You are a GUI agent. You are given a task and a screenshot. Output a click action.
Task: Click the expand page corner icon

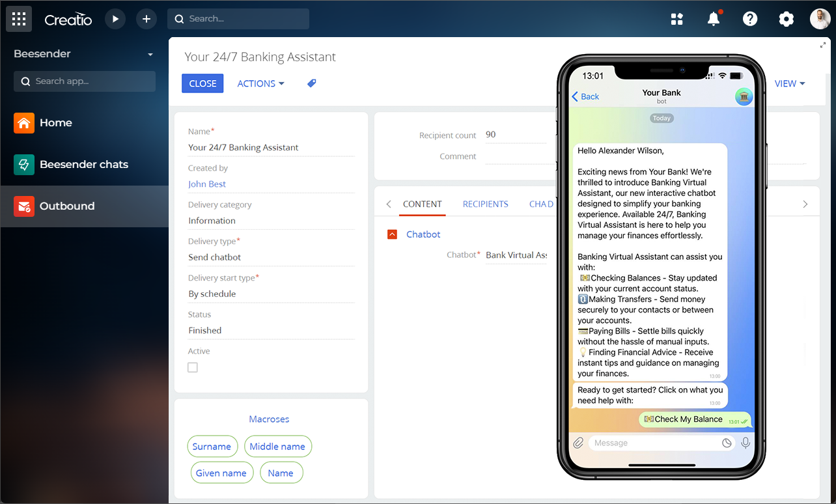tap(823, 45)
